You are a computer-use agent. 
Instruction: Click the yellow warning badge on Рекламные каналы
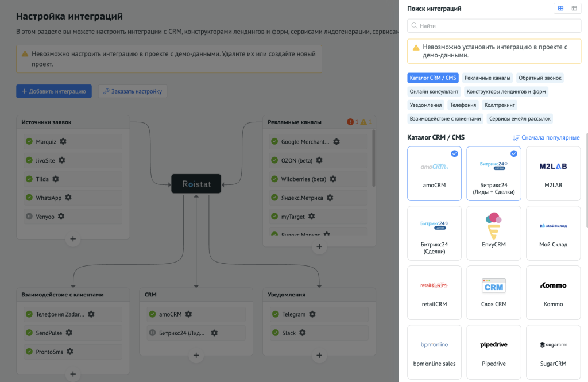(x=363, y=122)
